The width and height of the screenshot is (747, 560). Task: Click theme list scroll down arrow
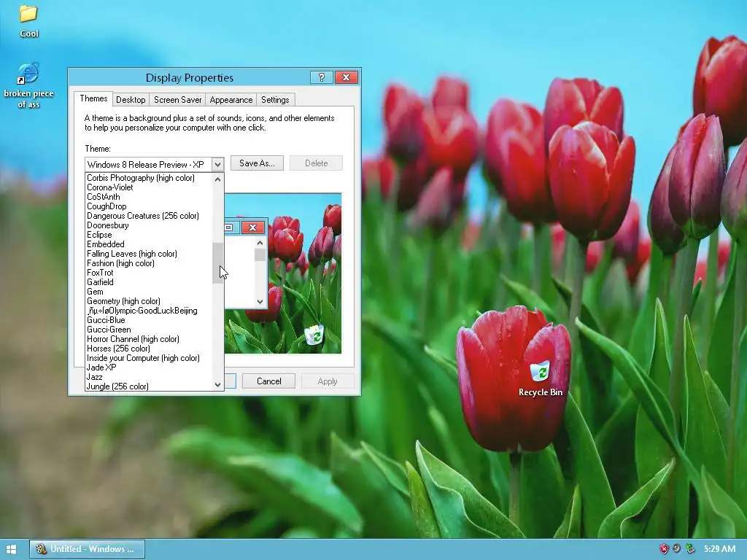pos(217,385)
